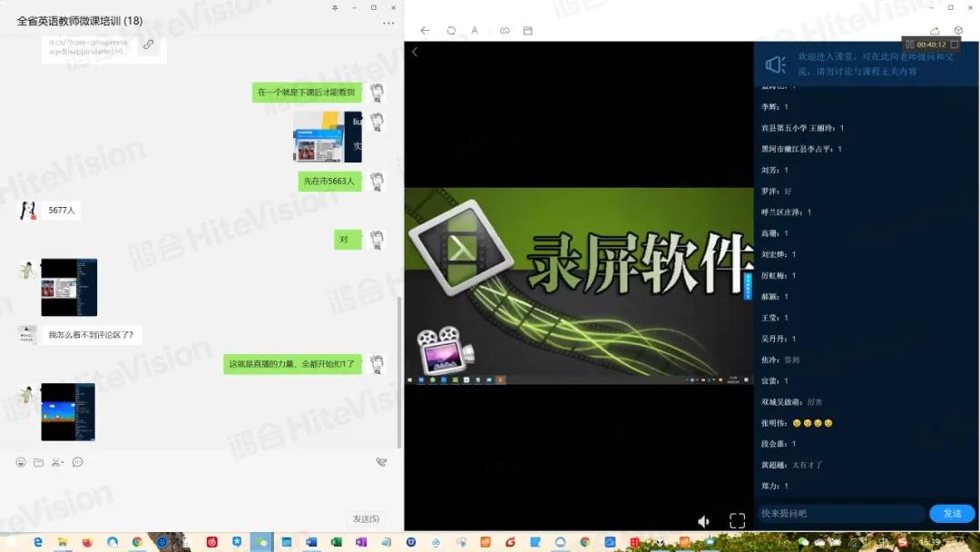This screenshot has height=552, width=980.
Task: Click the emoji icon in chat toolbar
Action: [x=21, y=462]
